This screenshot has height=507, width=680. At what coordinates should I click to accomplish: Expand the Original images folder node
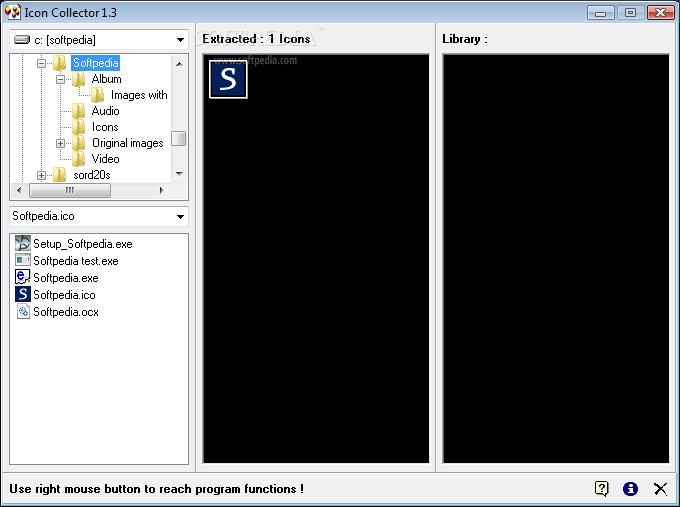point(60,143)
